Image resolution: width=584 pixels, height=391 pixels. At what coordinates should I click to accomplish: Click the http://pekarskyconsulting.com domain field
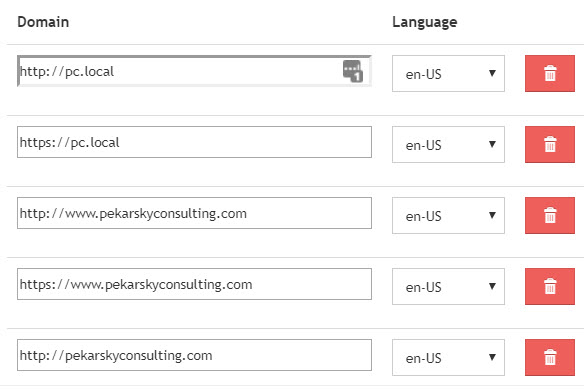194,355
